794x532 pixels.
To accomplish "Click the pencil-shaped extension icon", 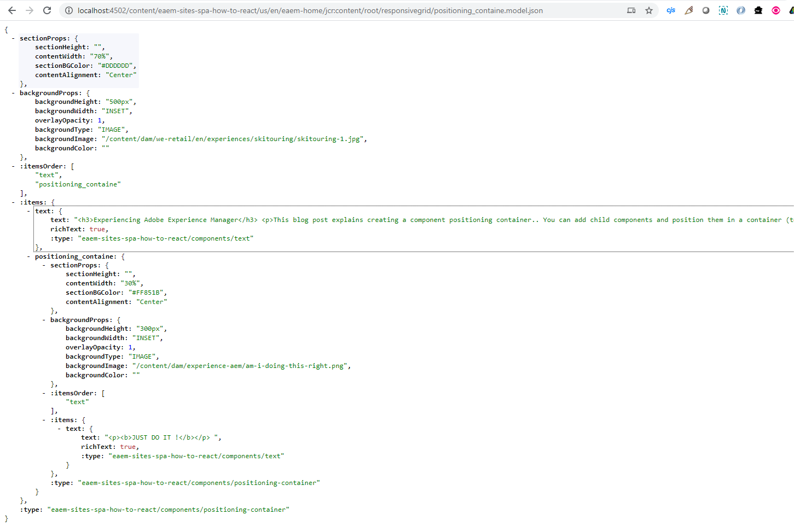I will pos(688,10).
